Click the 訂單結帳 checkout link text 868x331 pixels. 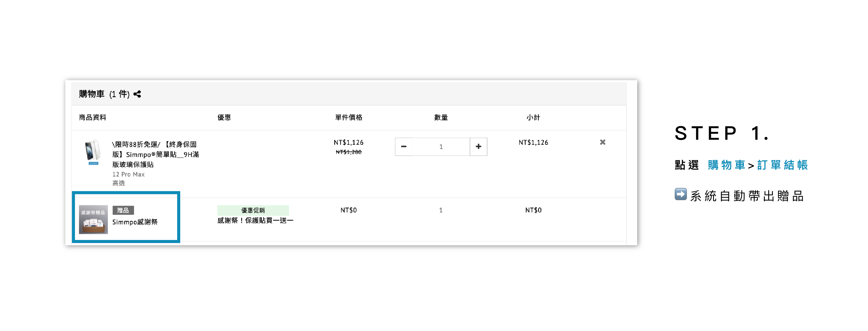[782, 165]
